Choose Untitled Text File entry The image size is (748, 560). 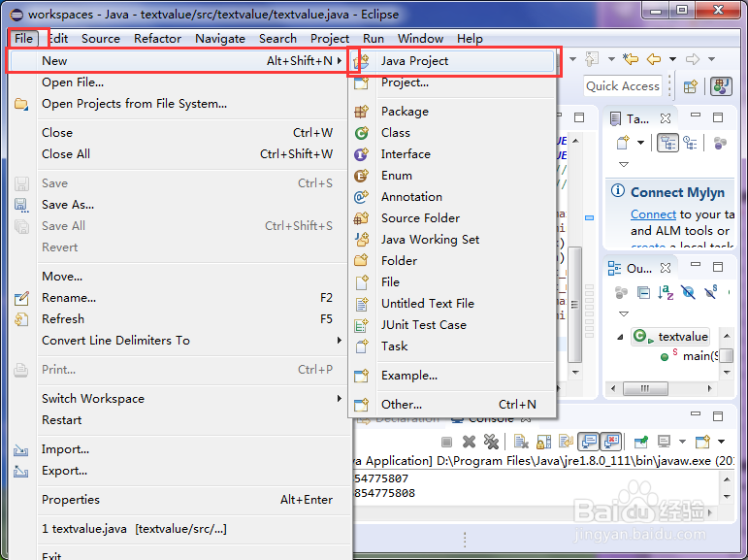click(x=452, y=304)
